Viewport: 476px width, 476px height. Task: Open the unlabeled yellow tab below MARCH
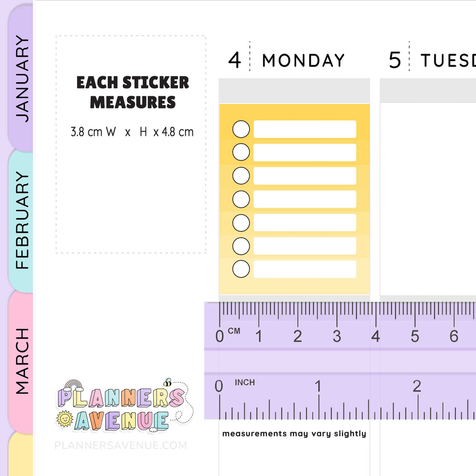pos(21,455)
